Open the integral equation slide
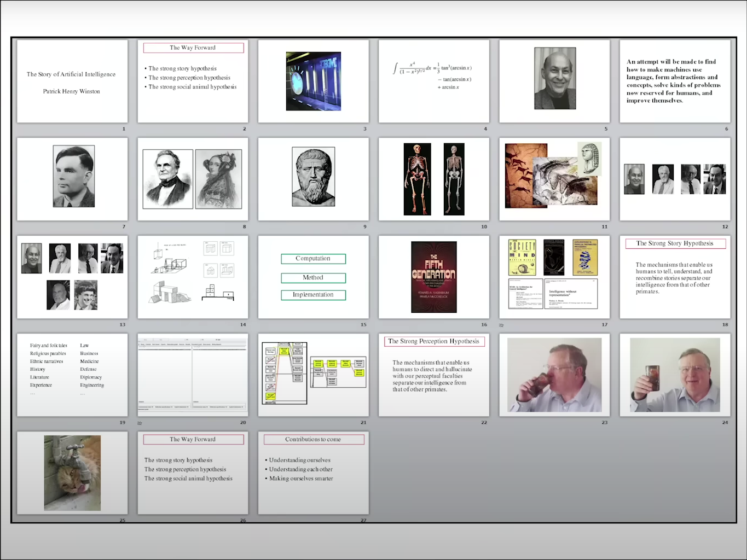 point(433,81)
